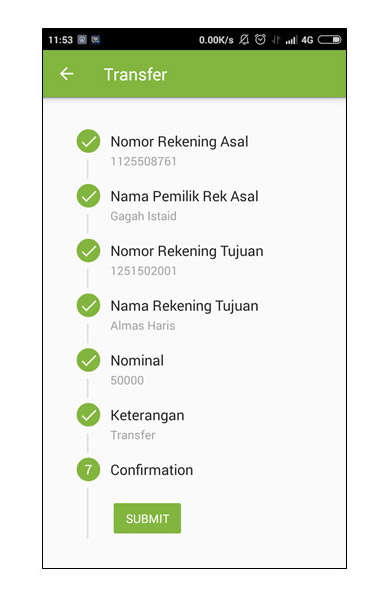This screenshot has height=611, width=391.
Task: Click the checkmark icon beside Nomor Rekening Asal
Action: click(x=88, y=141)
